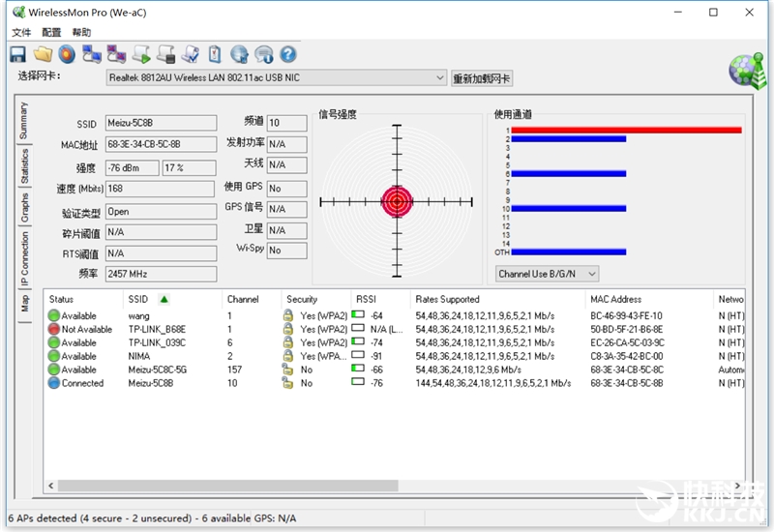Image resolution: width=774 pixels, height=532 pixels.
Task: Click the speech bubble info icon
Action: 263,54
